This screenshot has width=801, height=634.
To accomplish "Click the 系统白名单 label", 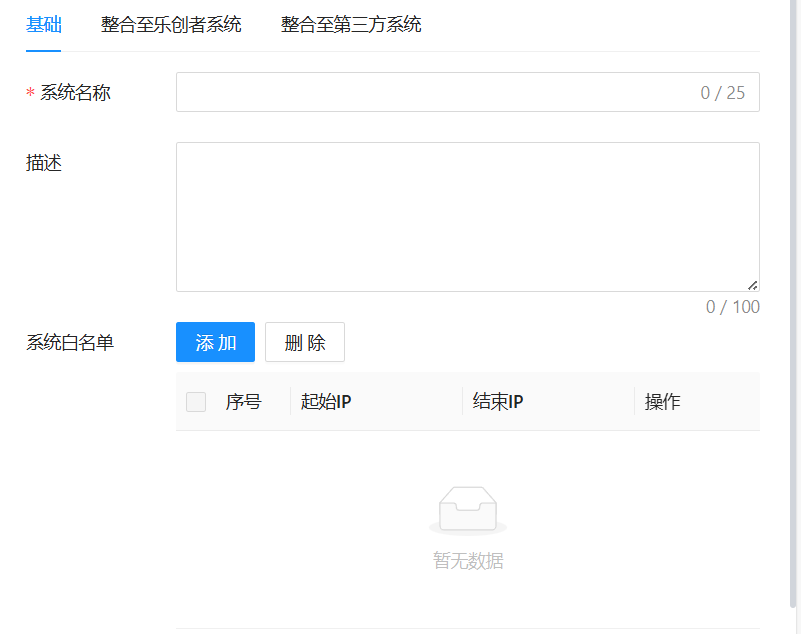I will pyautogui.click(x=70, y=343).
